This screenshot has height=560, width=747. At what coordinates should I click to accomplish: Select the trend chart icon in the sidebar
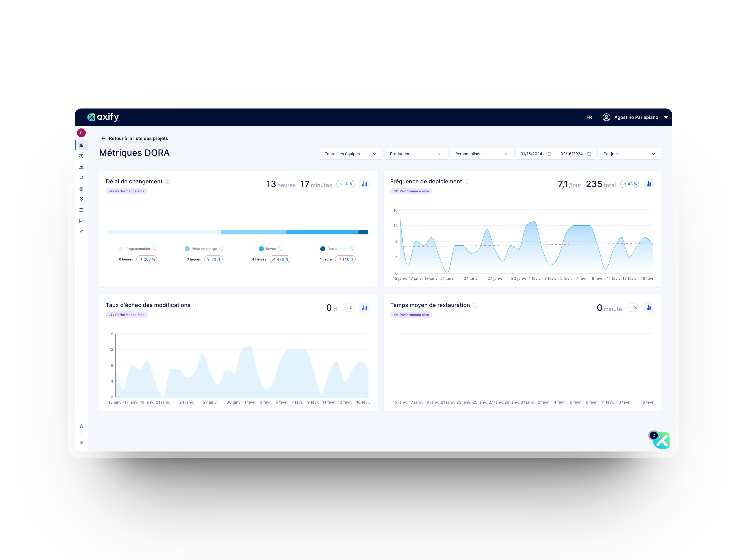pos(81,221)
